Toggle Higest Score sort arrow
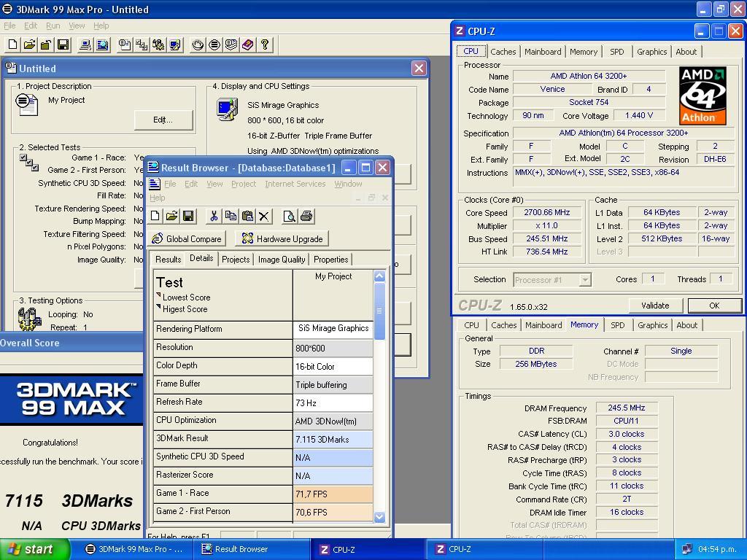The height and width of the screenshot is (560, 747). pos(158,307)
